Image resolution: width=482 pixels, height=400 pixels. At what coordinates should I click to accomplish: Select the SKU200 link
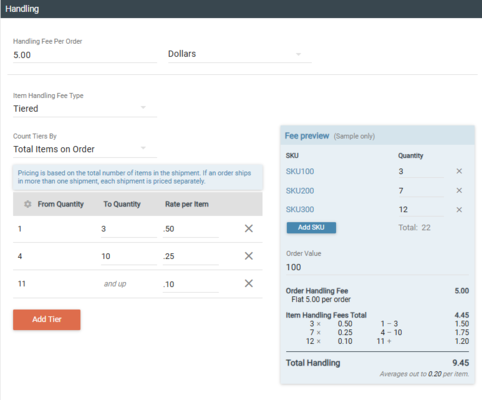(x=300, y=191)
